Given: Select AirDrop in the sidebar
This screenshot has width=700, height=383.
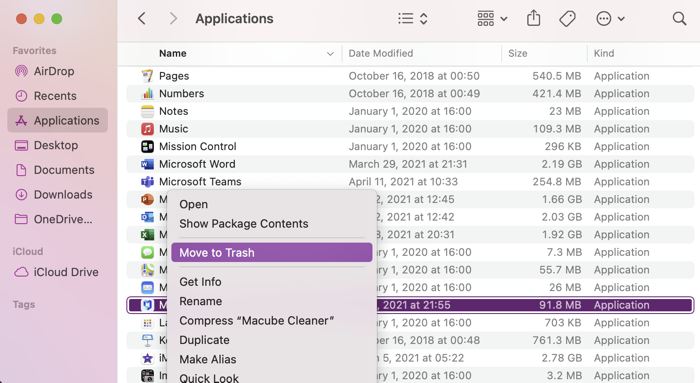Looking at the screenshot, I should click(x=58, y=71).
